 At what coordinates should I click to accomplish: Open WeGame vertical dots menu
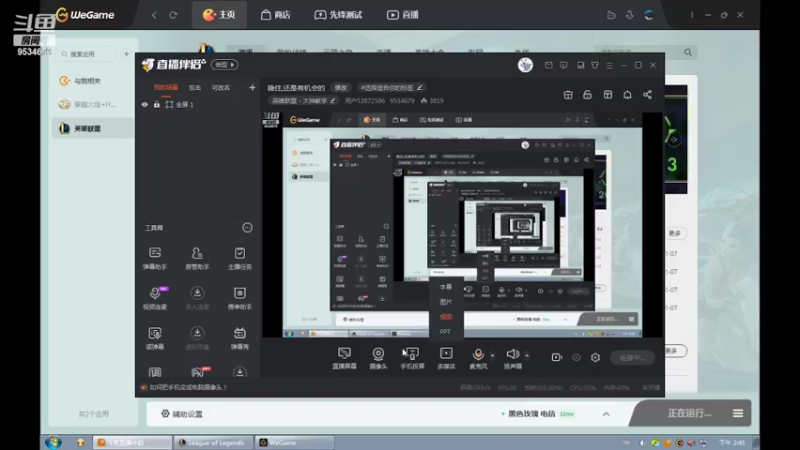[x=692, y=15]
